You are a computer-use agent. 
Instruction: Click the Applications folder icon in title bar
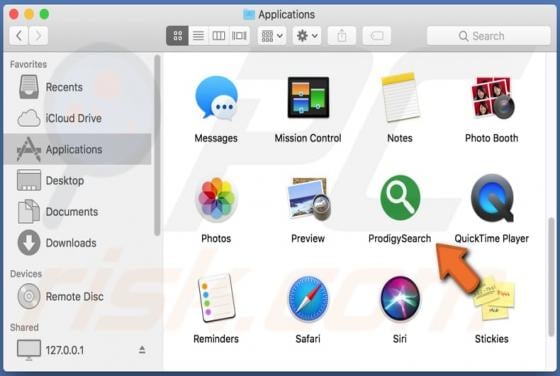click(x=249, y=15)
